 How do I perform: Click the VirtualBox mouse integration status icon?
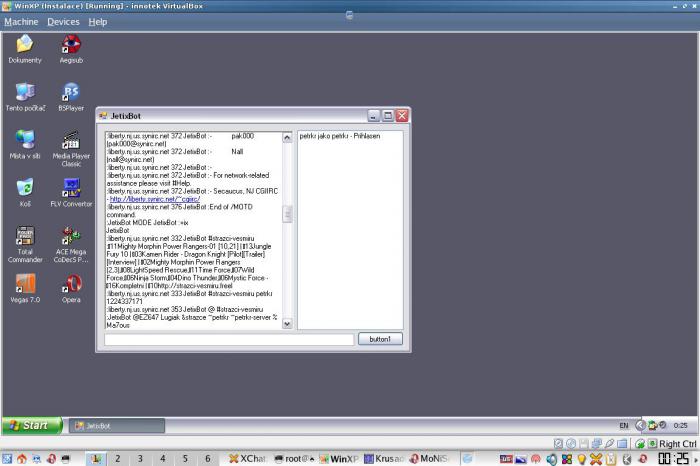click(640, 444)
